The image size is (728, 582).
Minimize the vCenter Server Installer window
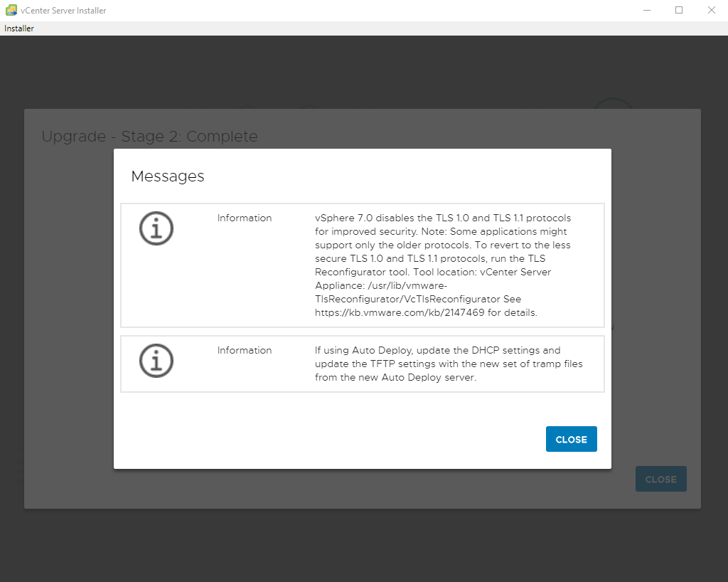(x=647, y=10)
